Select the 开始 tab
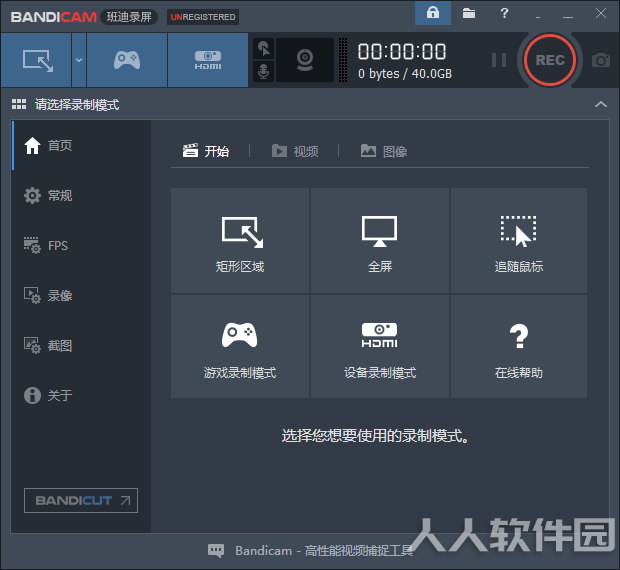Screen dimensions: 620x570 206,151
